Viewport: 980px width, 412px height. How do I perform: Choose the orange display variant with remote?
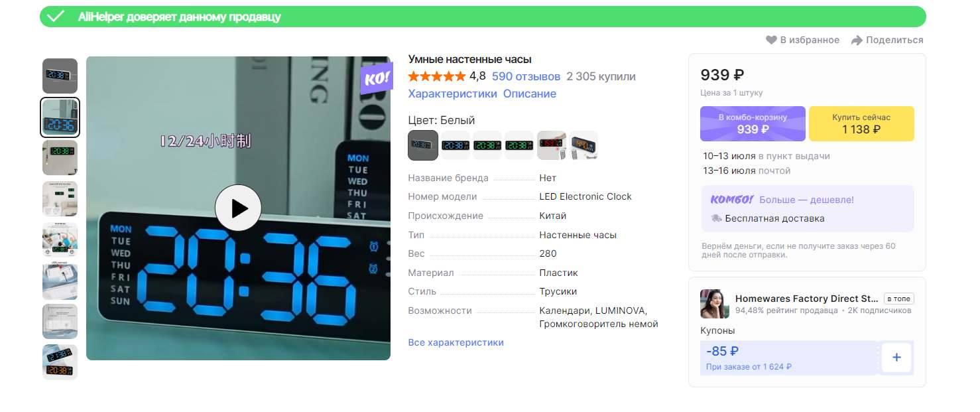583,145
